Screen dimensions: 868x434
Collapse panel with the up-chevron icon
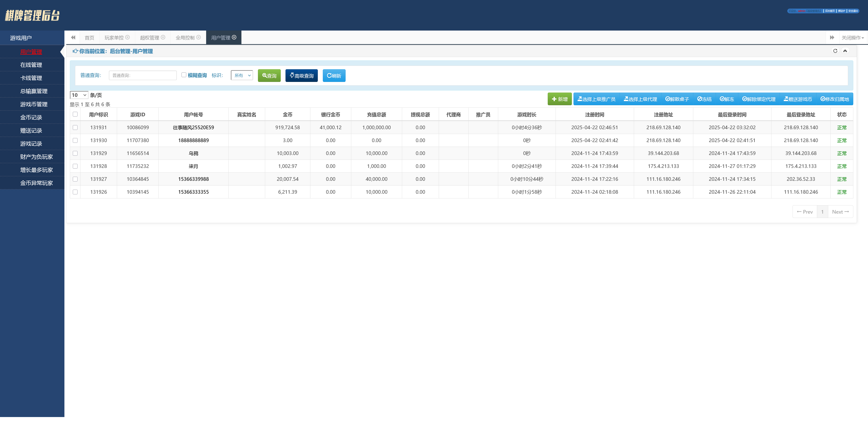click(x=845, y=51)
